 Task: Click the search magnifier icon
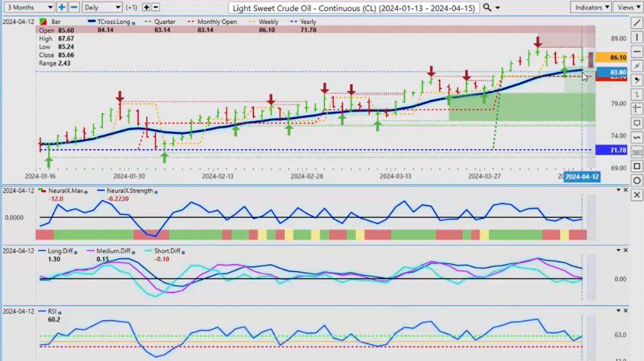pos(487,8)
